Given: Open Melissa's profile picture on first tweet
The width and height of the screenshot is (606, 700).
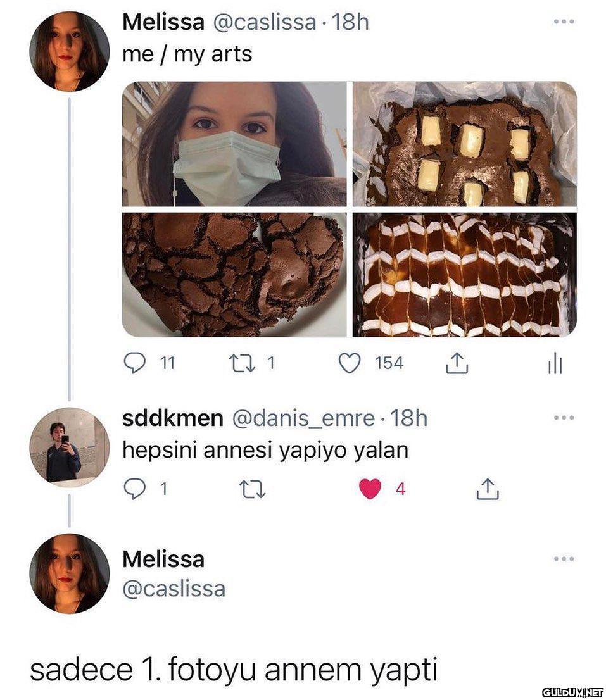Looking at the screenshot, I should 69,51.
